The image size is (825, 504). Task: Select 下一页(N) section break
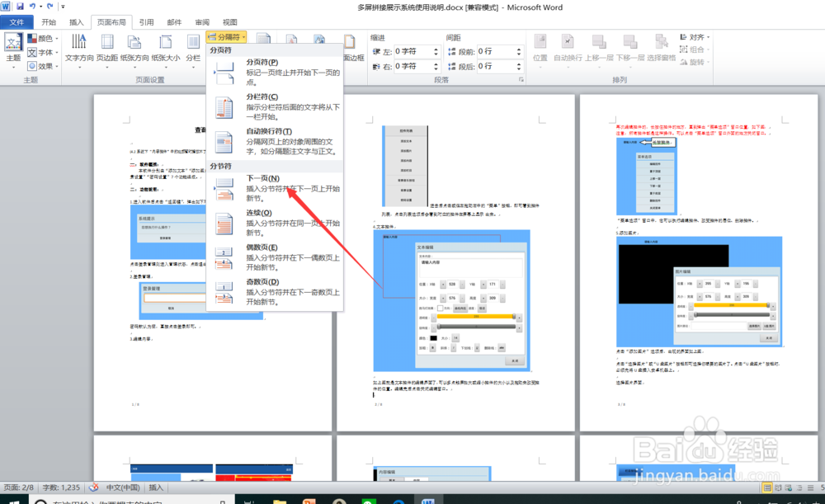(x=275, y=188)
